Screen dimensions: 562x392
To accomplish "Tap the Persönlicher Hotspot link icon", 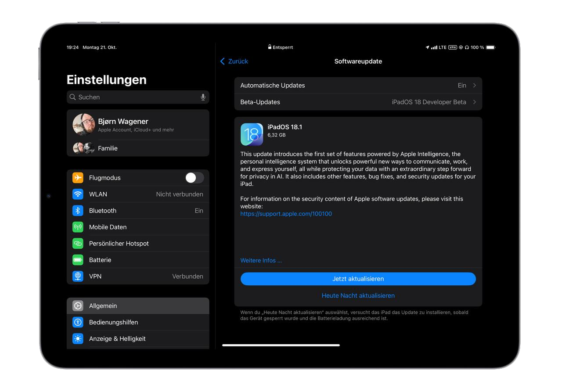I will click(78, 243).
